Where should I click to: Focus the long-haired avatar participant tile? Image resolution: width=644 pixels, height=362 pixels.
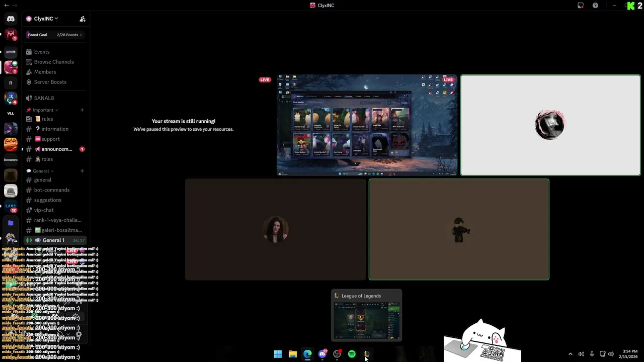point(275,229)
